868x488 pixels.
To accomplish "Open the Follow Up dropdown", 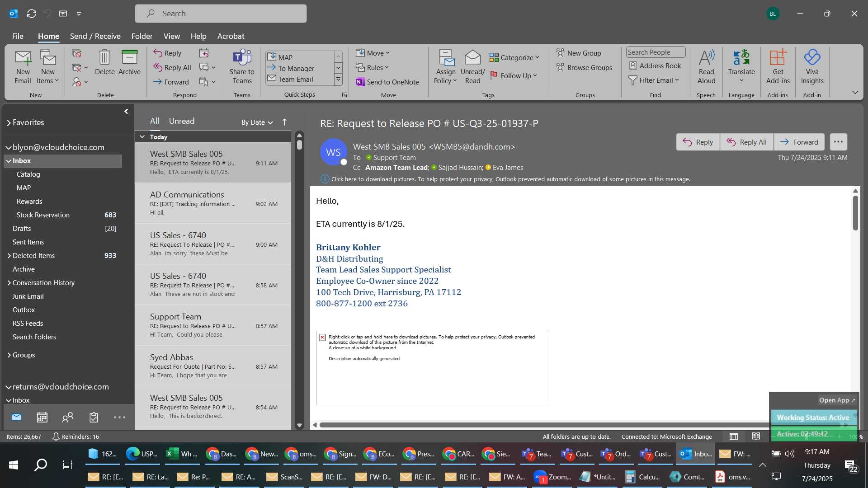I will point(514,75).
